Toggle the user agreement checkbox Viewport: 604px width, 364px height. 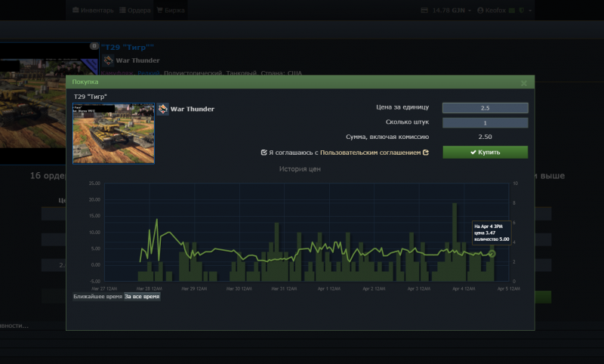[x=263, y=153]
